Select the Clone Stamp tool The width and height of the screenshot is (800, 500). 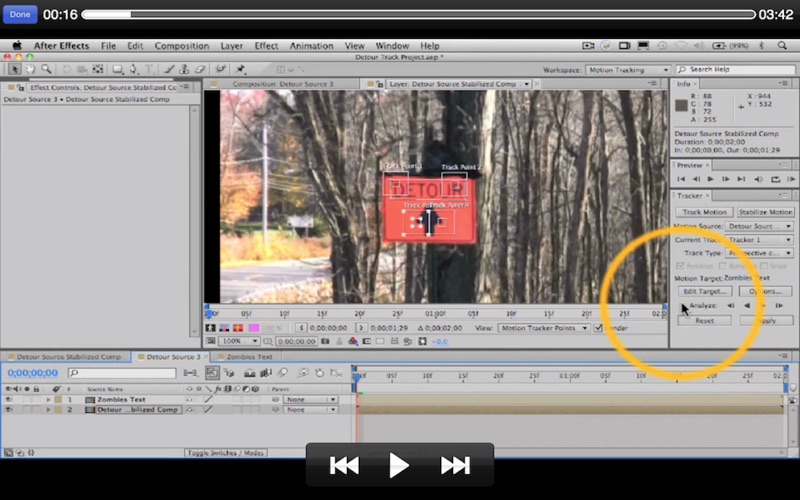(x=184, y=69)
